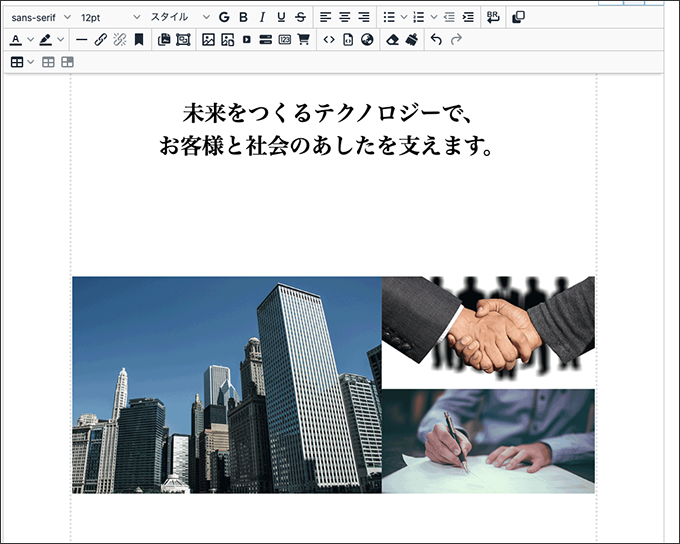Toggle italic formatting

[262, 17]
